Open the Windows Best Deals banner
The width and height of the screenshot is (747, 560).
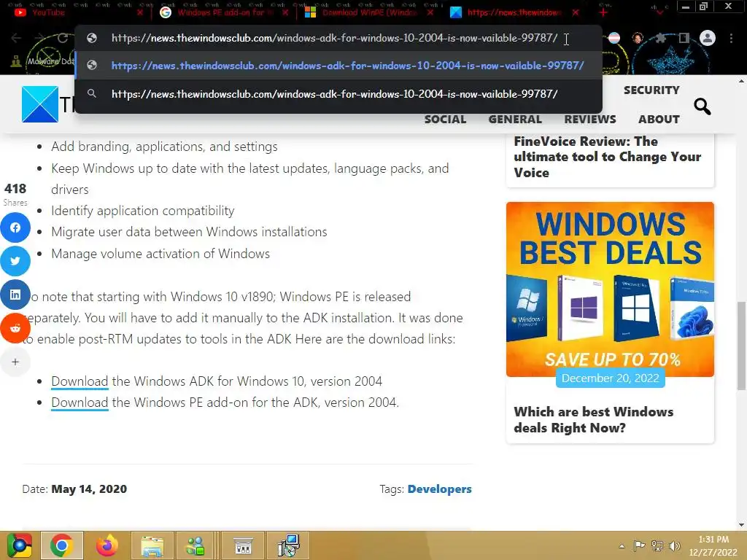pyautogui.click(x=610, y=289)
